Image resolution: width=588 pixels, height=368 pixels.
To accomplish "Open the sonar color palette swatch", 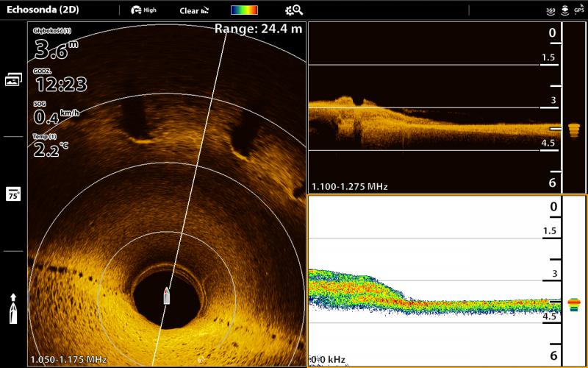I will pos(244,10).
